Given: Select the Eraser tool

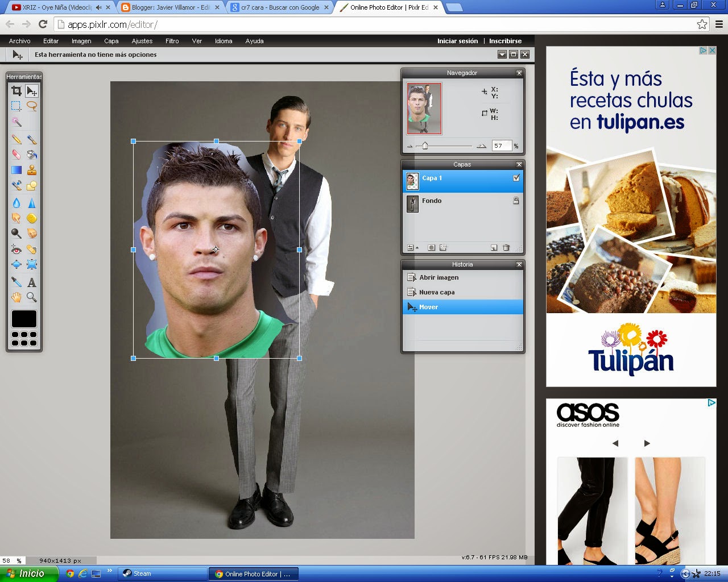Looking at the screenshot, I should point(16,155).
